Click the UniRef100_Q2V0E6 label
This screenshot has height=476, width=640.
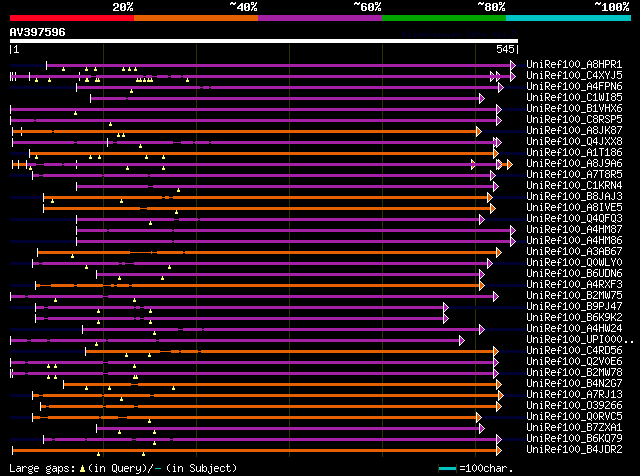point(574,362)
